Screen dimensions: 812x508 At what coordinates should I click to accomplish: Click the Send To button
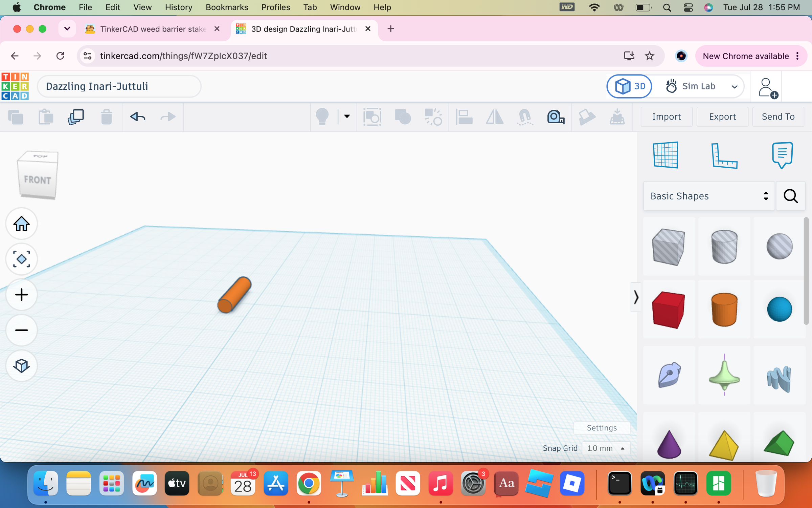(x=778, y=117)
